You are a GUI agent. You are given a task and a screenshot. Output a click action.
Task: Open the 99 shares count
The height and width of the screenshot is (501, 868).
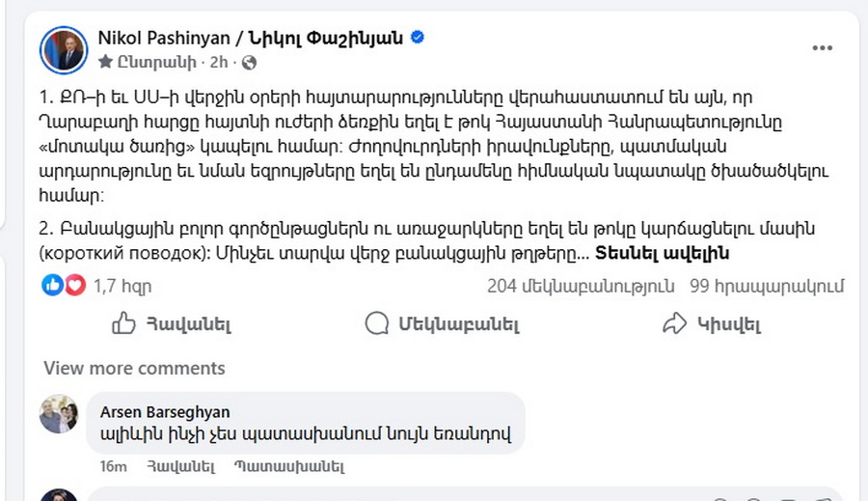[x=767, y=286]
